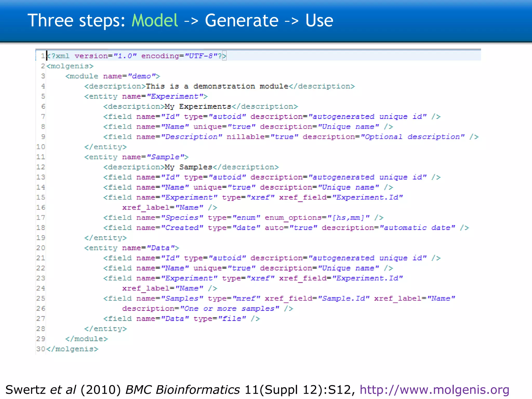Viewport: 532px width, 399px height.
Task: Select the green 'Model' word in title
Action: coord(155,21)
